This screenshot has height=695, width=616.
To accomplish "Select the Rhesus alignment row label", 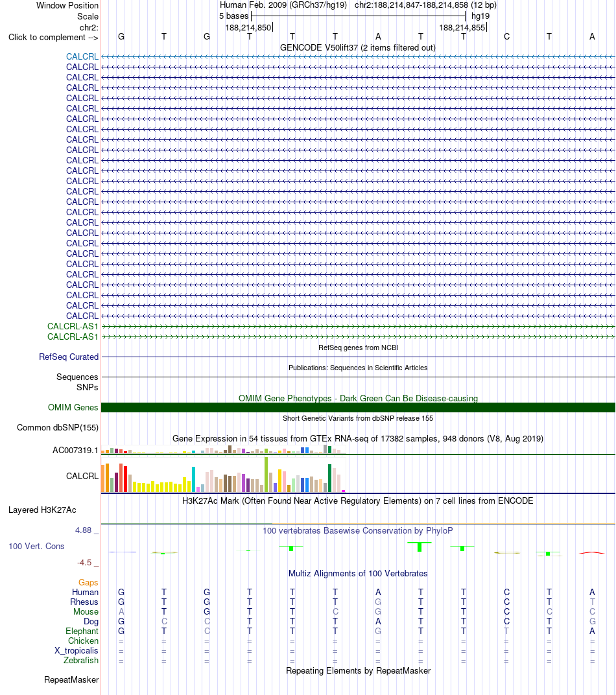I will click(x=84, y=602).
